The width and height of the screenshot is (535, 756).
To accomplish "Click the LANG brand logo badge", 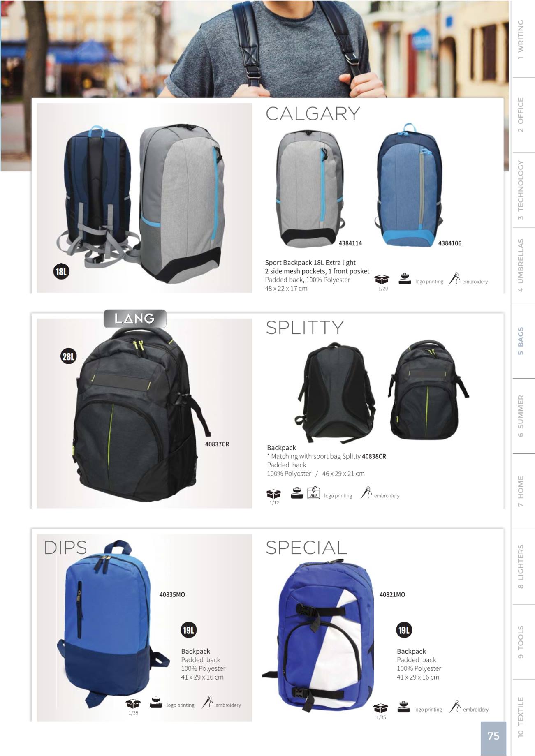I will (x=134, y=319).
